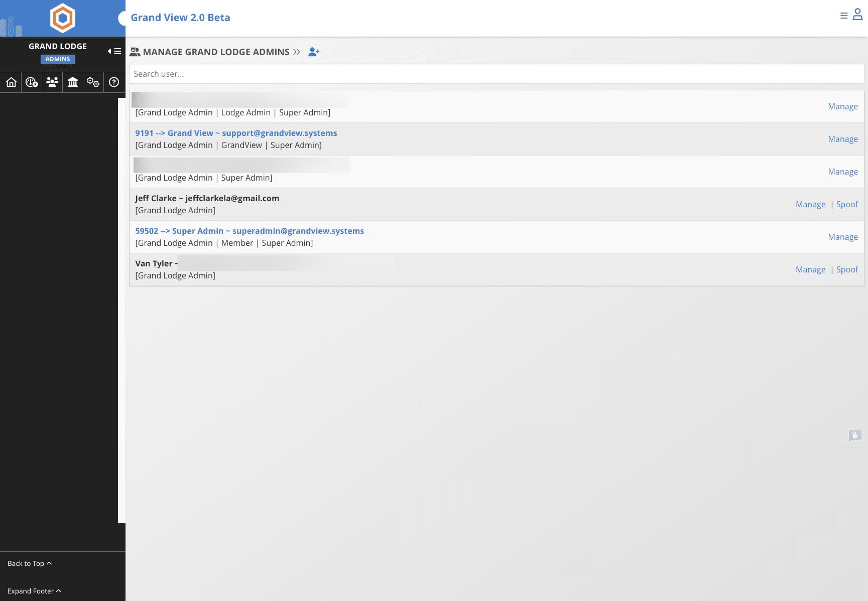
Task: Open the hamburger menu at top right
Action: point(844,16)
